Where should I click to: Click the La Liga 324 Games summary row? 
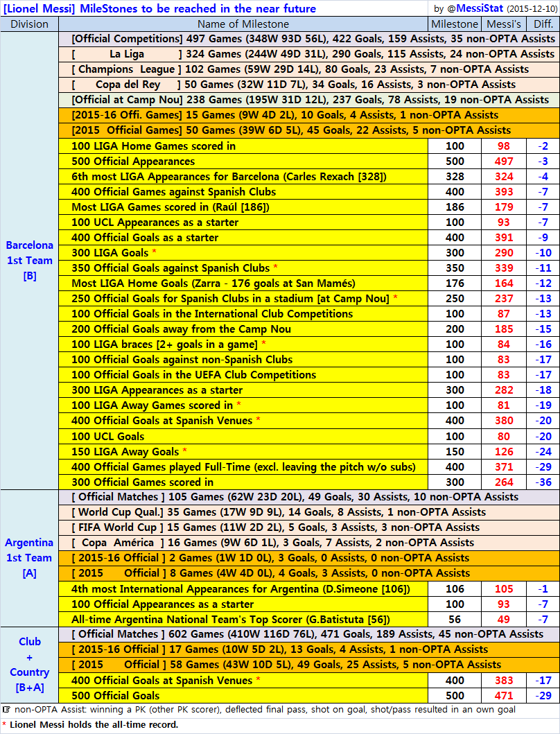(309, 54)
